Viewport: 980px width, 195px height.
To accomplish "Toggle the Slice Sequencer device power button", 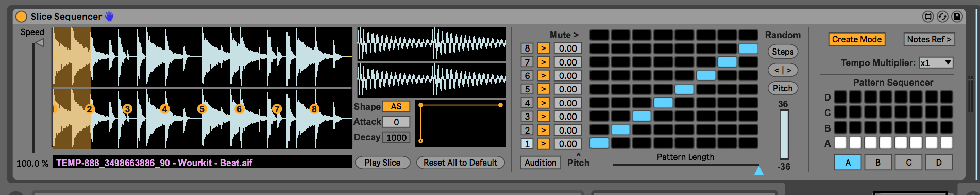I will tap(21, 17).
